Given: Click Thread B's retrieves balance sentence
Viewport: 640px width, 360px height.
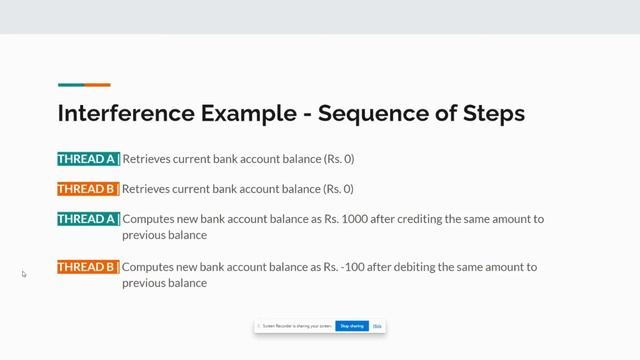Looking at the screenshot, I should [x=238, y=189].
